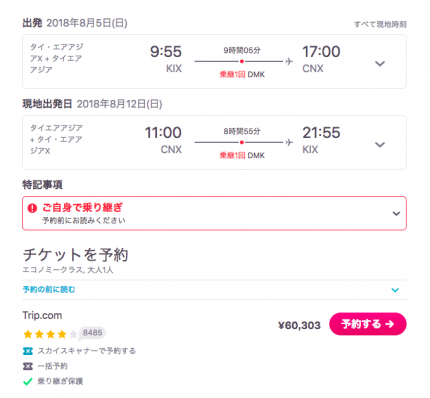Image resolution: width=430 pixels, height=398 pixels.
Task: Expand 予約の前に読む chevron
Action: point(395,290)
